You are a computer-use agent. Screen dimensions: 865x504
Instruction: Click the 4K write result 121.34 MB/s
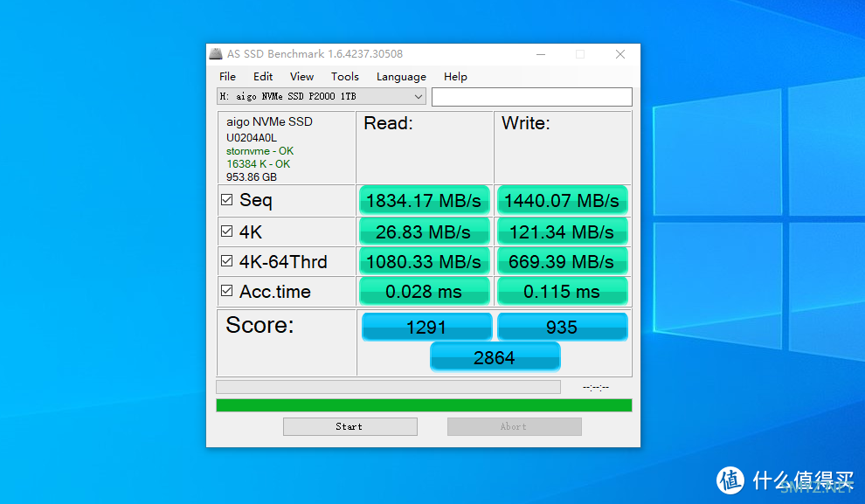(x=562, y=232)
